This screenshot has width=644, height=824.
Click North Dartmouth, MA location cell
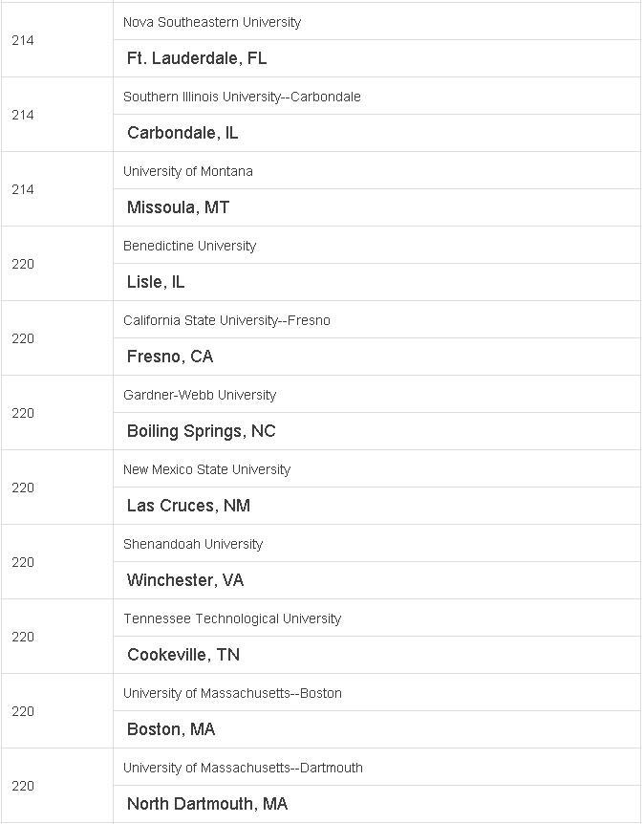coord(376,805)
